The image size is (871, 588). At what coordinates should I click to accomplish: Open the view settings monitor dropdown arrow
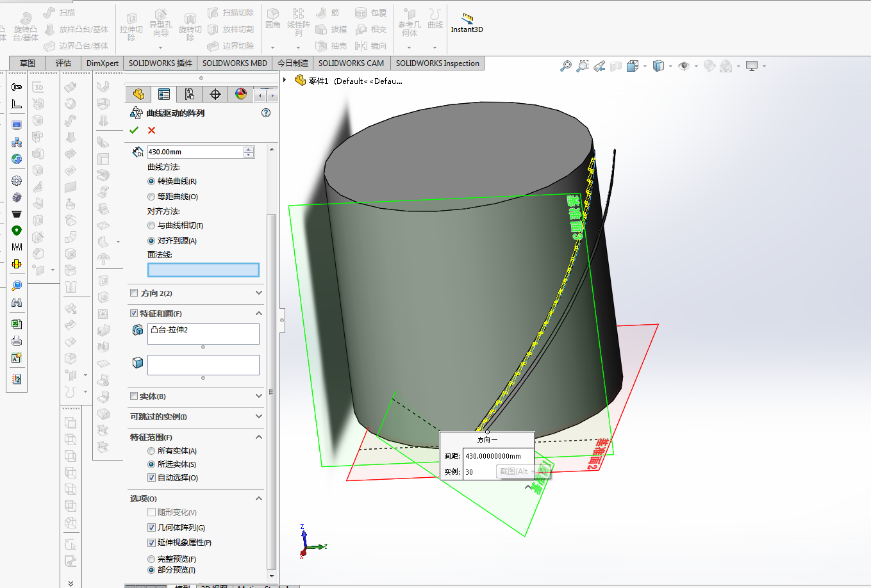[765, 66]
